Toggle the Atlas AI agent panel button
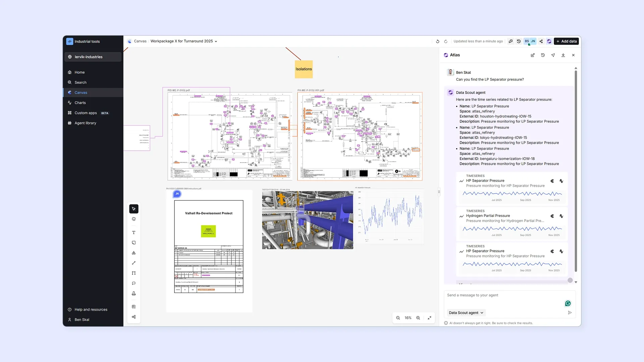Viewport: 644px width, 362px height. [549, 41]
